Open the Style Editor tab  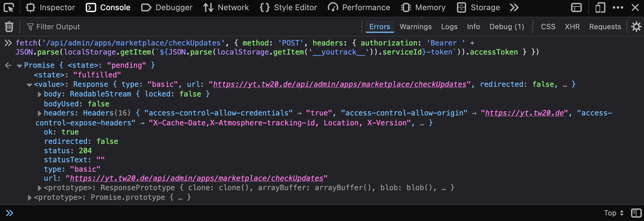(288, 7)
